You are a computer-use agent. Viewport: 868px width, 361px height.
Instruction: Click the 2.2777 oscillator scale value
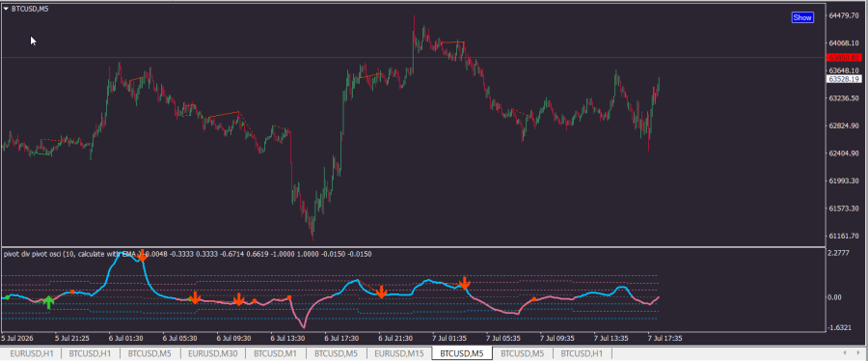coord(840,253)
